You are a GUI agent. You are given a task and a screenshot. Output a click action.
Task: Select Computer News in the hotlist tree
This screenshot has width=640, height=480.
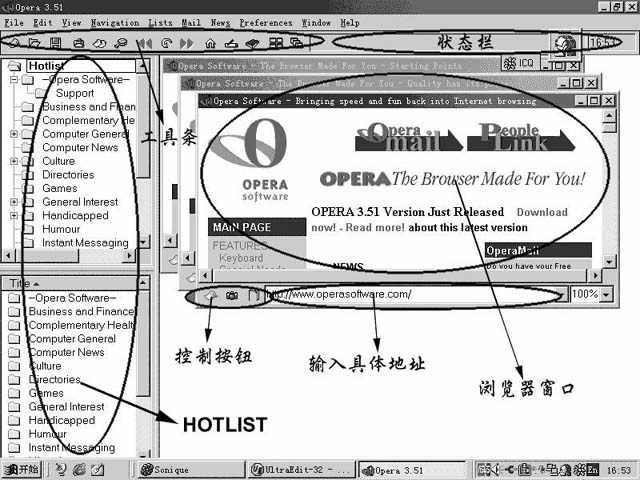coord(80,147)
